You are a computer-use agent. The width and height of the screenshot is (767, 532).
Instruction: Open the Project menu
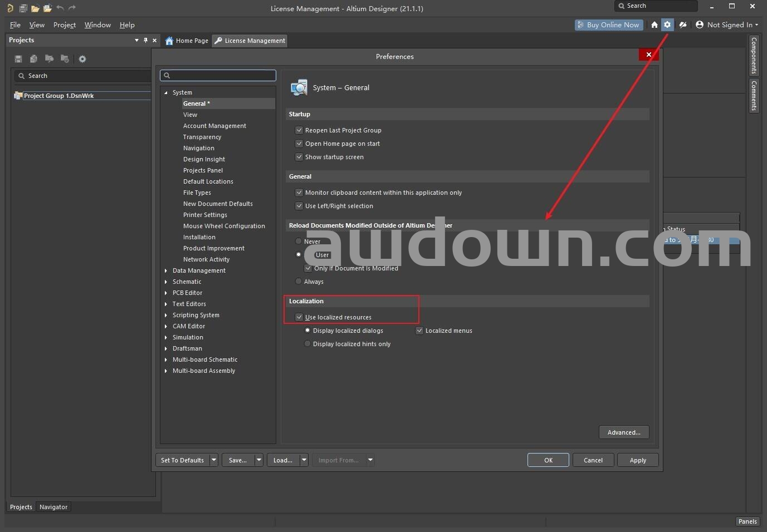tap(64, 25)
